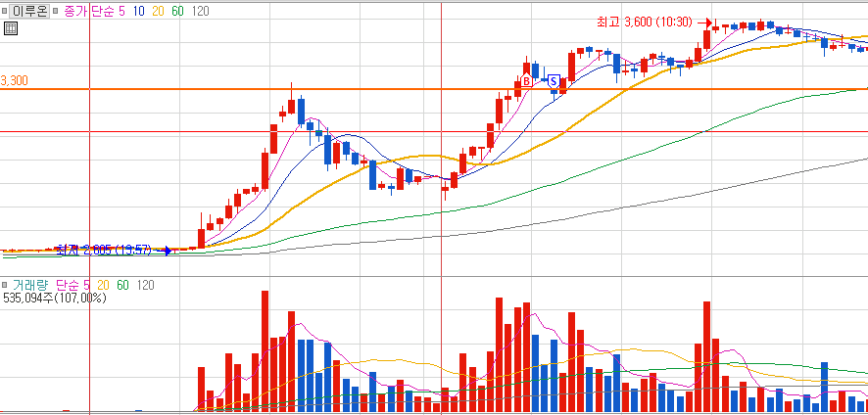868x415 pixels.
Task: Select the gray 120 price moving-average label
Action: tap(201, 11)
